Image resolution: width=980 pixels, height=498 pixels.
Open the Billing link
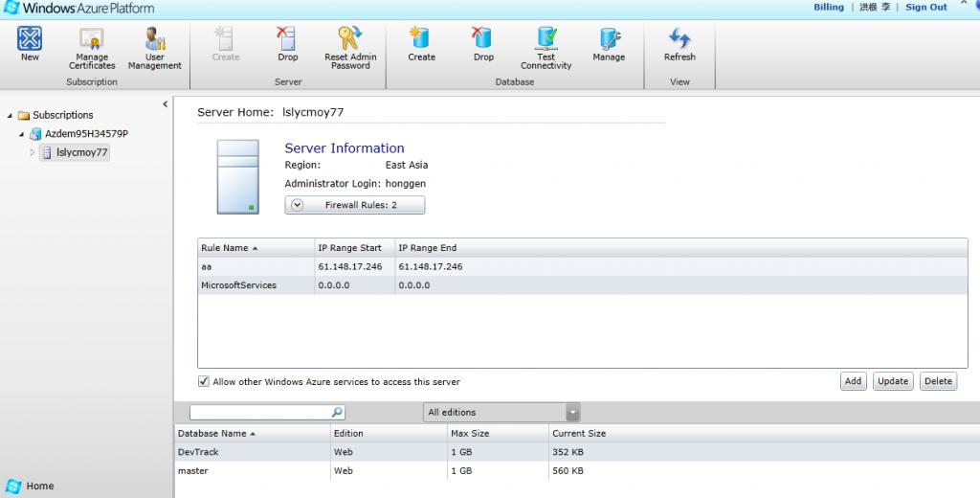point(828,7)
